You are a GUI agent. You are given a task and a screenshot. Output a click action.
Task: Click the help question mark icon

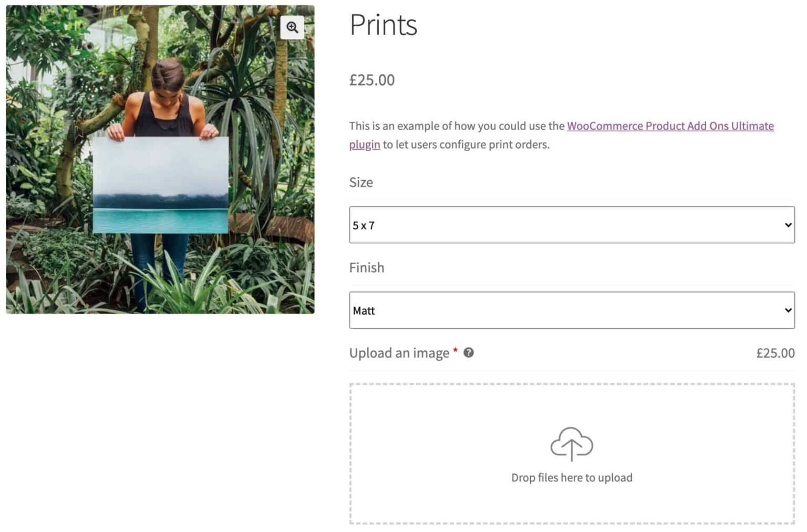click(469, 353)
